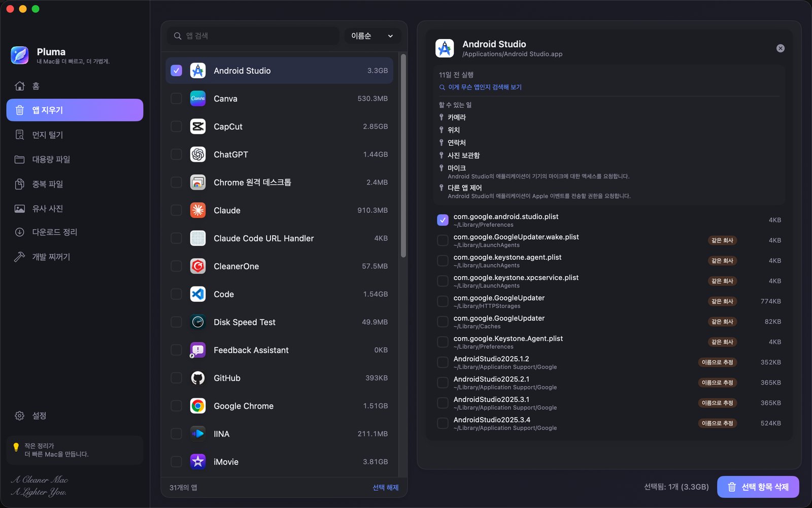Image resolution: width=812 pixels, height=508 pixels.
Task: Click the Google Chrome app icon
Action: click(198, 406)
